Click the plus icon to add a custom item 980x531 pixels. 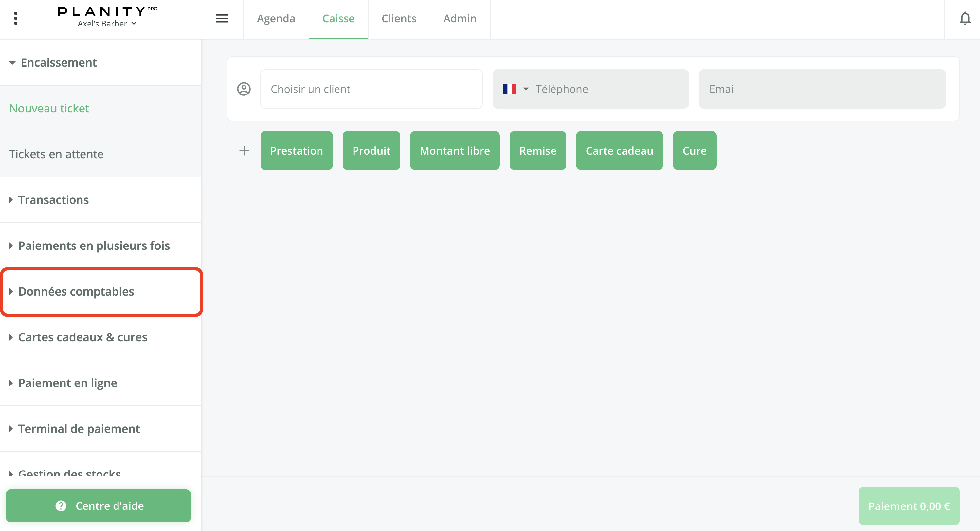tap(244, 150)
